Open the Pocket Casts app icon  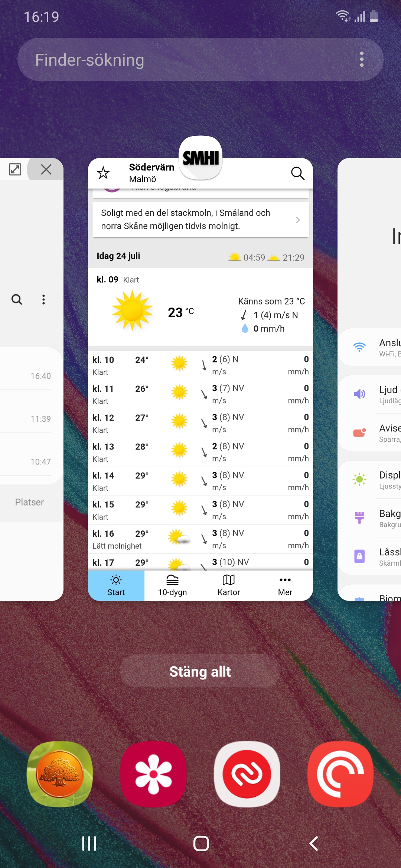(340, 774)
